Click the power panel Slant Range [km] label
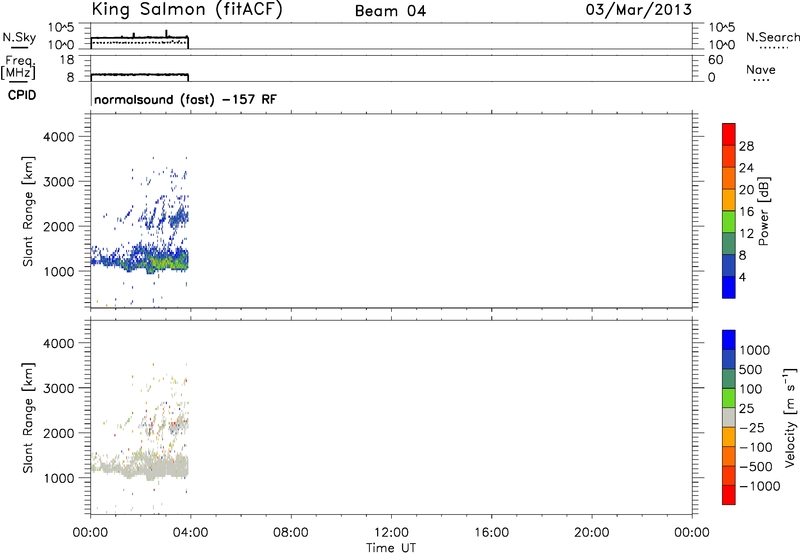Image resolution: width=800 pixels, height=554 pixels. click(x=28, y=211)
